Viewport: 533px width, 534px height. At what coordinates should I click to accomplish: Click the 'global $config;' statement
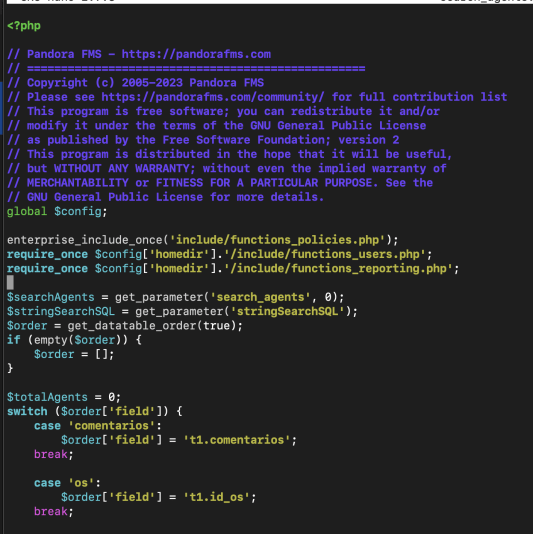point(57,211)
